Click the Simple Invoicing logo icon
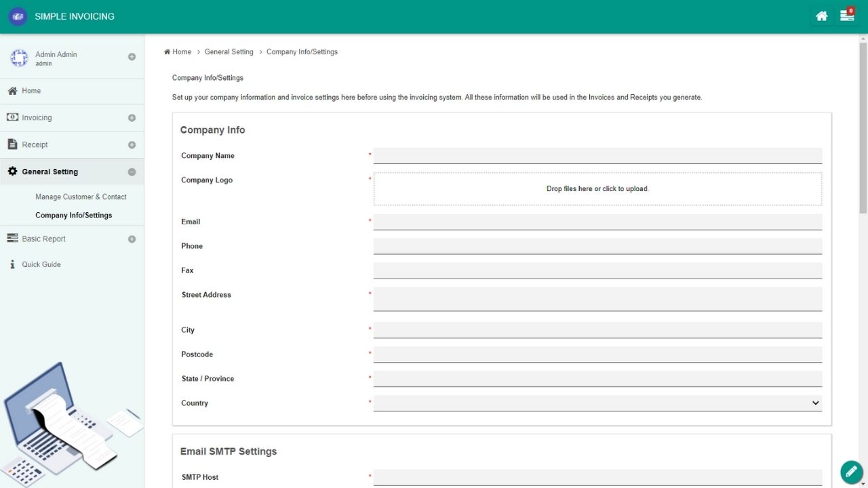 (18, 16)
